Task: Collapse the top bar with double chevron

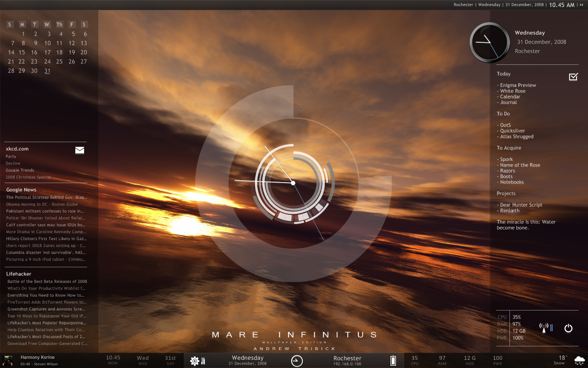Action: pos(582,5)
